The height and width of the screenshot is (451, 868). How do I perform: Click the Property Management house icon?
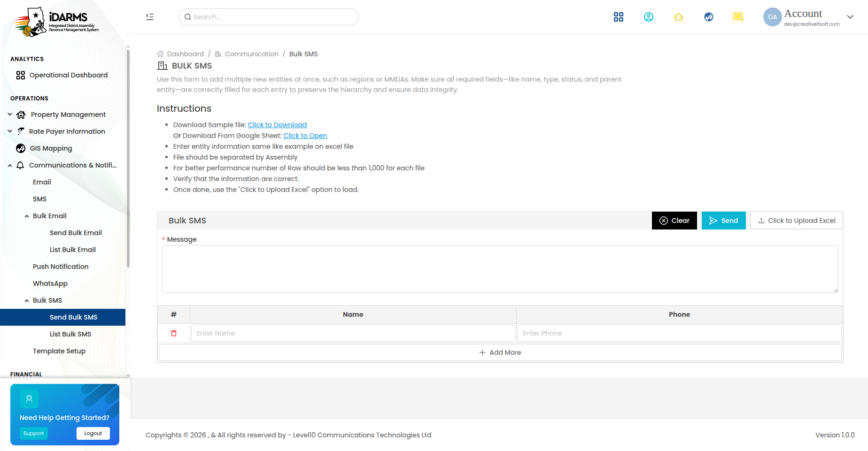click(21, 115)
